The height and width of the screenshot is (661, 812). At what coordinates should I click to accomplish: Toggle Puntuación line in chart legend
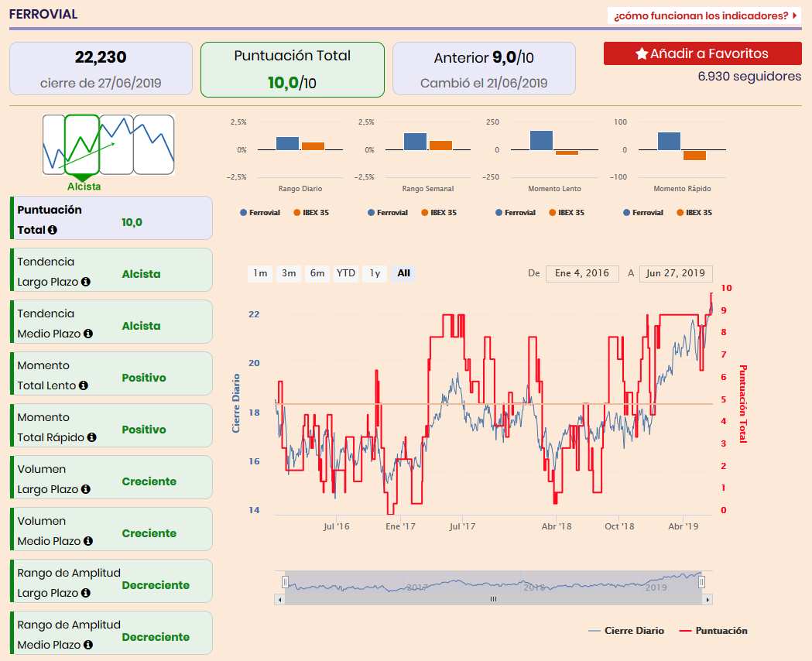tap(714, 631)
